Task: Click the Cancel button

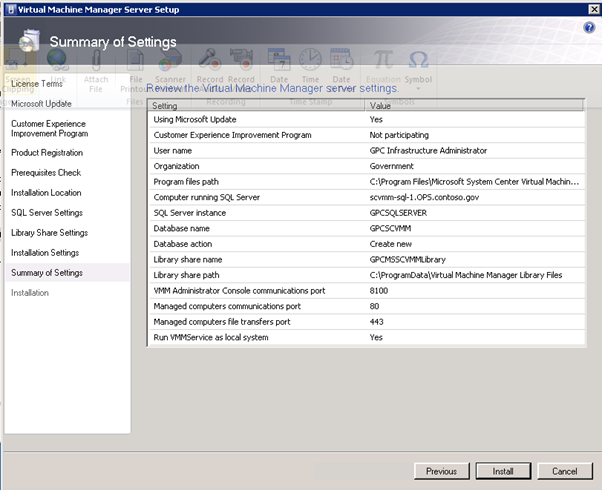Action: (564, 471)
